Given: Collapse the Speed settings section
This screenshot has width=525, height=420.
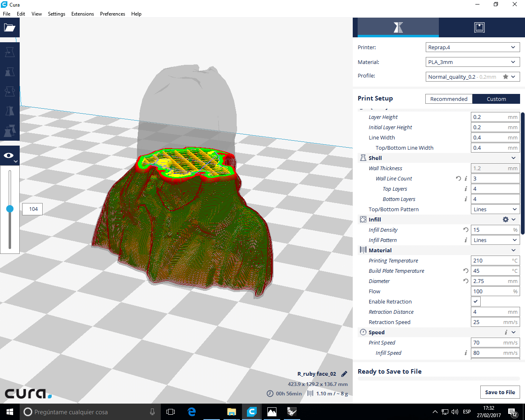Looking at the screenshot, I should point(514,332).
